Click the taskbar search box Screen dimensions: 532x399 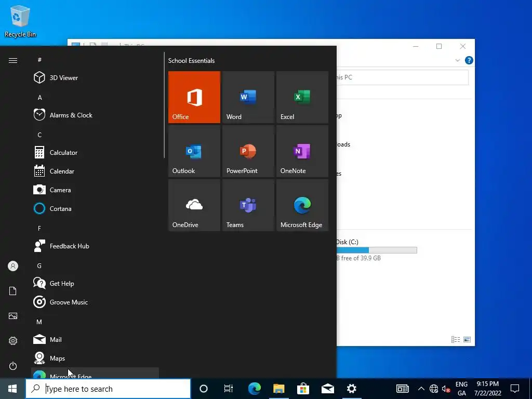pyautogui.click(x=108, y=389)
